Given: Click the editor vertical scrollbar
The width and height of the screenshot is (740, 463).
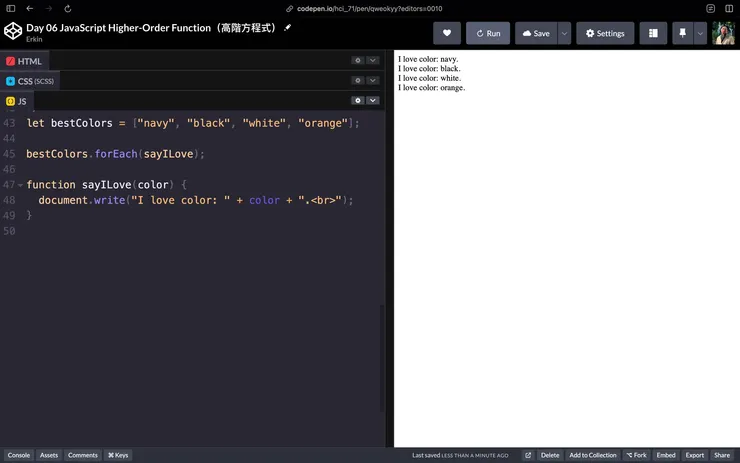Looking at the screenshot, I should 382,359.
